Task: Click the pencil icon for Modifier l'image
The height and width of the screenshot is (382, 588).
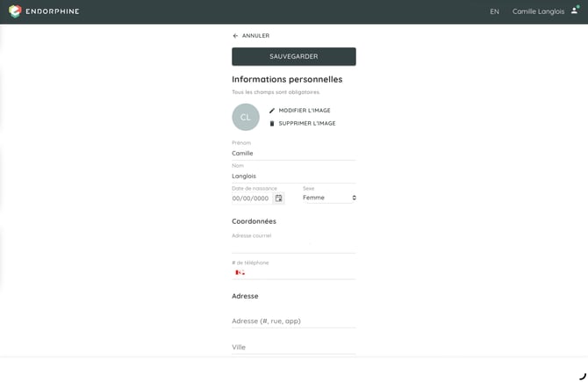Action: tap(272, 111)
